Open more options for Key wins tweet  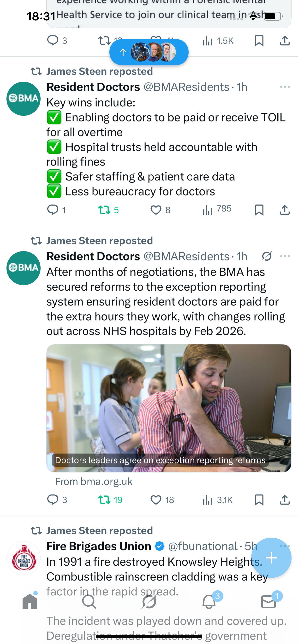pos(285,87)
